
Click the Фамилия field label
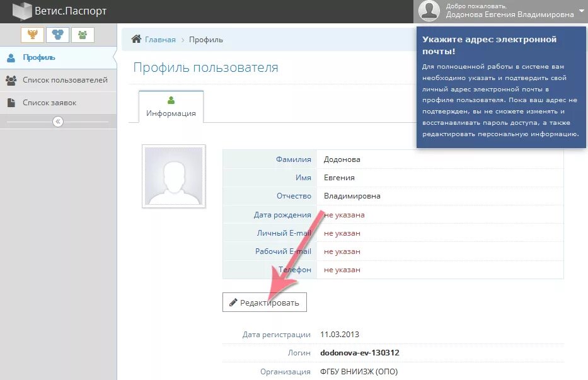(294, 159)
